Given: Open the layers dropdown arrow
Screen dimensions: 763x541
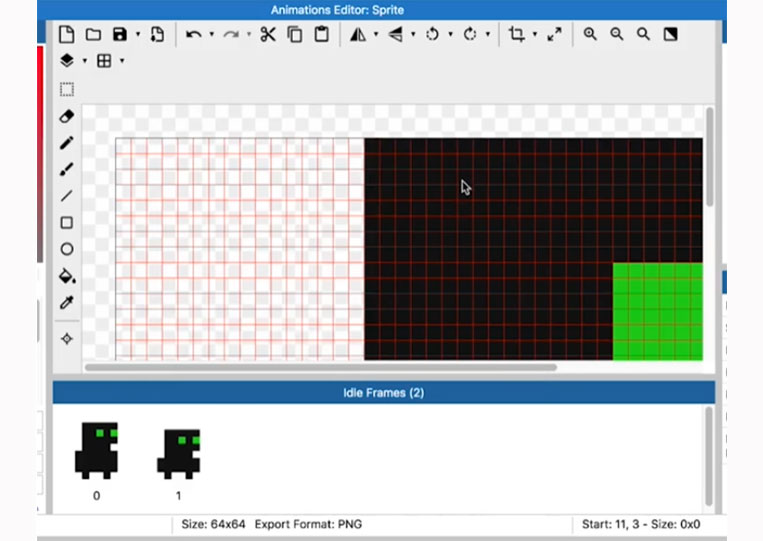Looking at the screenshot, I should (x=85, y=61).
